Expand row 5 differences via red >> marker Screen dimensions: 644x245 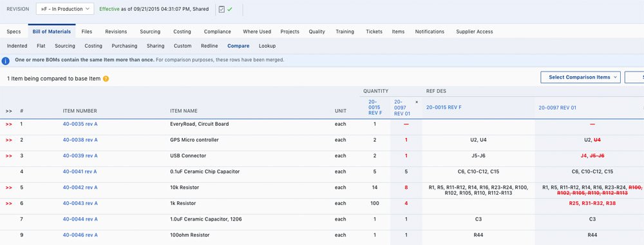click(8, 188)
